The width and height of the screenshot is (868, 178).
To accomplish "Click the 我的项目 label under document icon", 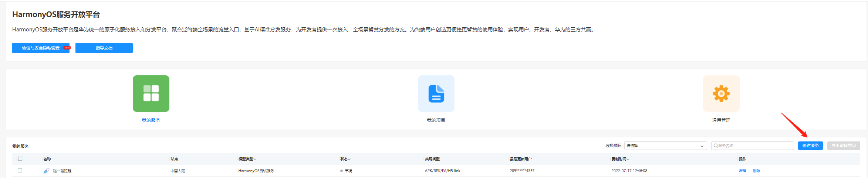I will tap(436, 120).
